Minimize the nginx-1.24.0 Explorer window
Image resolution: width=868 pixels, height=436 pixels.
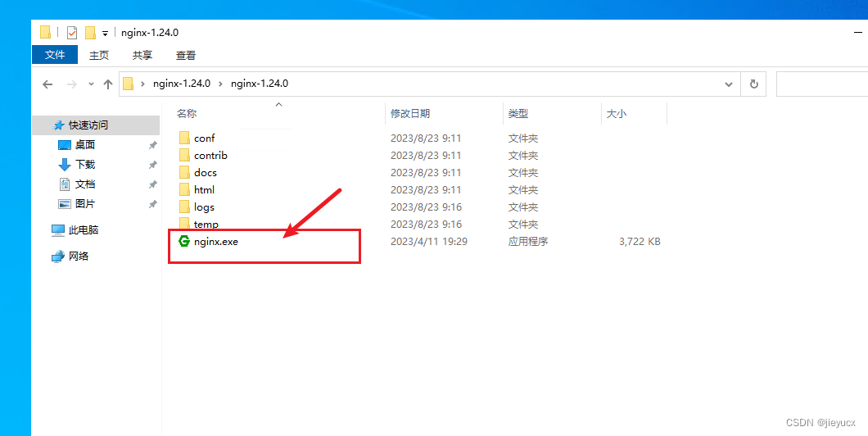[858, 33]
